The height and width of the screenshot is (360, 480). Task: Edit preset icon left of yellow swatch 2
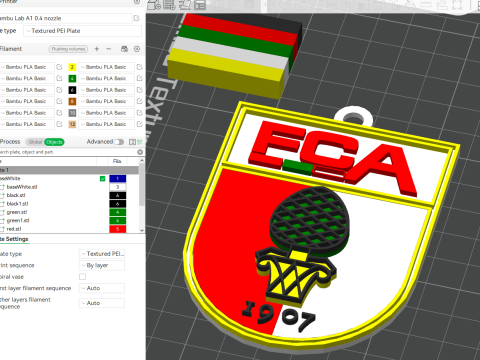pos(59,67)
